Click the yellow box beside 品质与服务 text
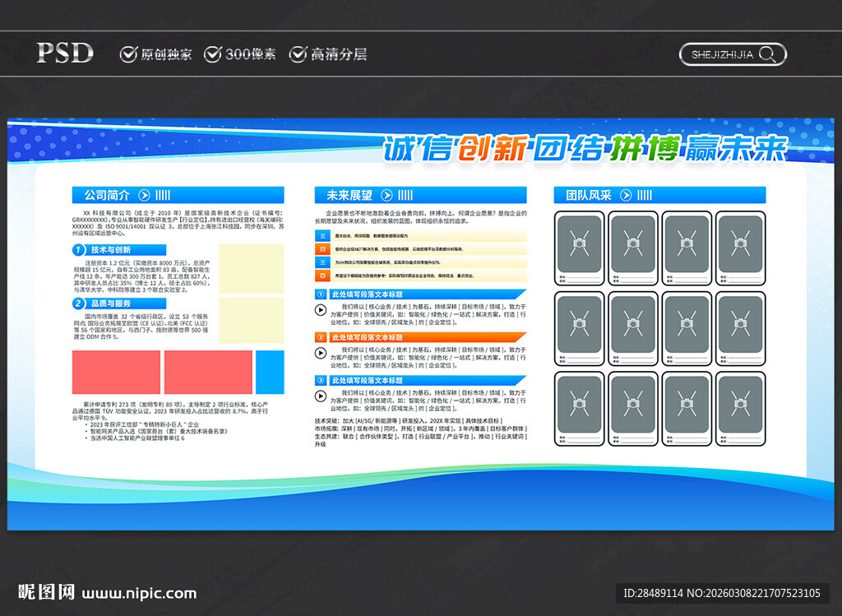Viewport: 842px width, 616px height. pos(252,320)
